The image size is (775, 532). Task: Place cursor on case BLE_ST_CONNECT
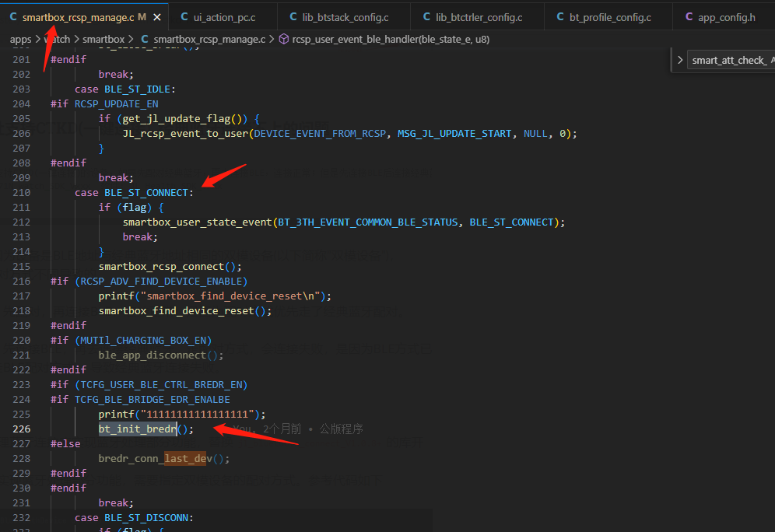pos(134,193)
